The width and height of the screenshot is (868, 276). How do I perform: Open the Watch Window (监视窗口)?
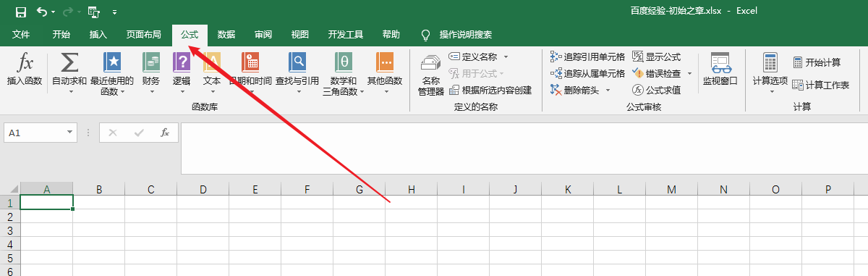(720, 70)
